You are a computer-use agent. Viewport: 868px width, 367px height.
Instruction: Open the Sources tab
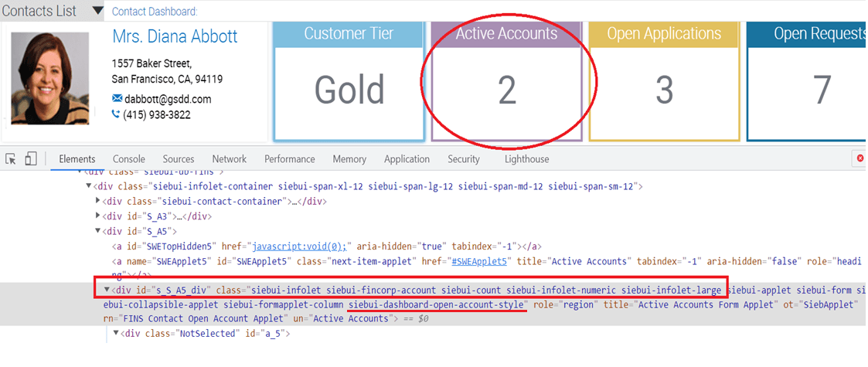pyautogui.click(x=179, y=159)
